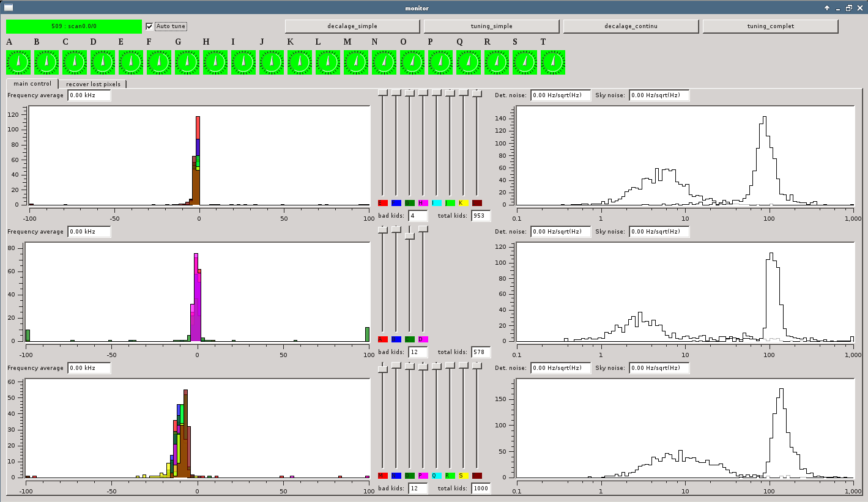Image resolution: width=868 pixels, height=502 pixels.
Task: Switch to the recover lost pixels tab
Action: click(93, 84)
